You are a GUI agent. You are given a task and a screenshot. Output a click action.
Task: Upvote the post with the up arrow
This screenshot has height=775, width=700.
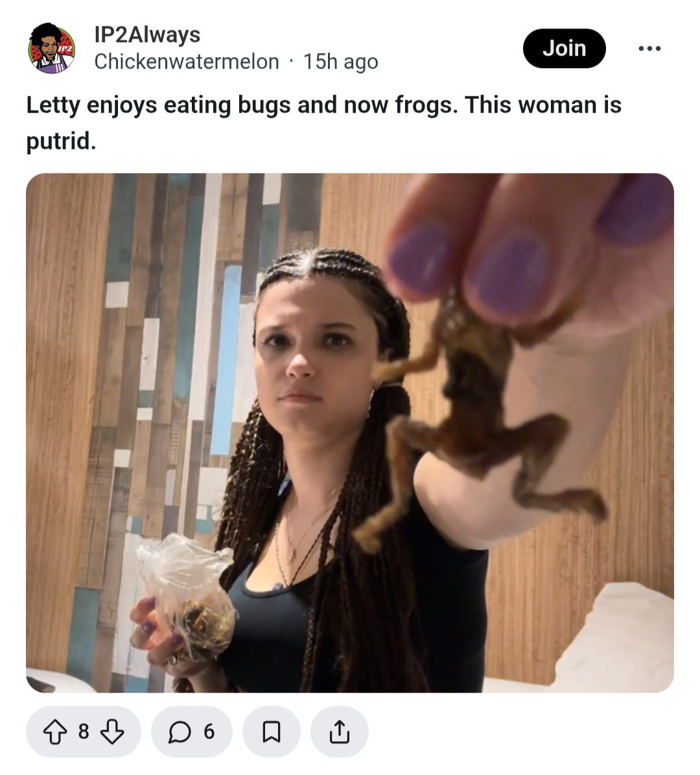(55, 732)
